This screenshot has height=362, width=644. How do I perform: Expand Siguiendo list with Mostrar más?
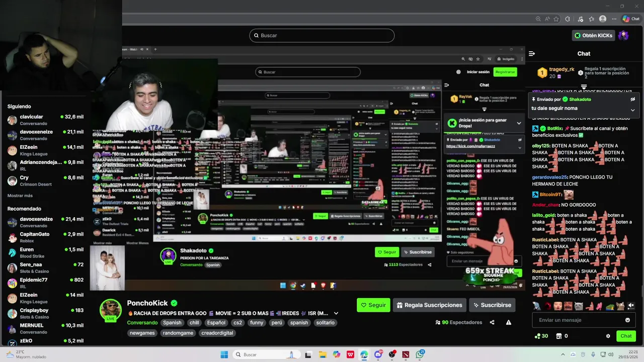click(20, 196)
